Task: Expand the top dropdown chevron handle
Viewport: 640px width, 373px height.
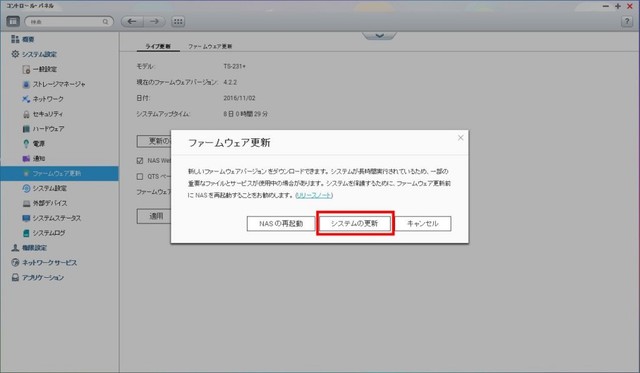Action: click(x=379, y=36)
